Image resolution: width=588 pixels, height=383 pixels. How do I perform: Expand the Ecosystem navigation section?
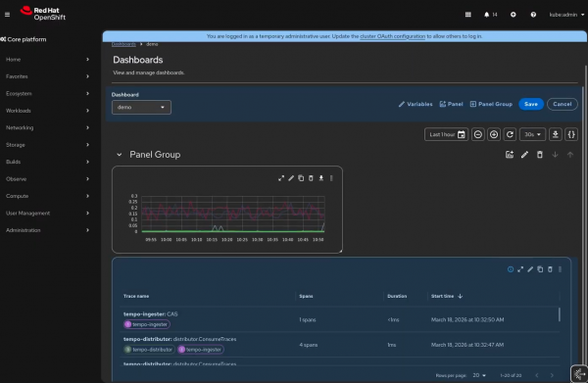point(47,94)
